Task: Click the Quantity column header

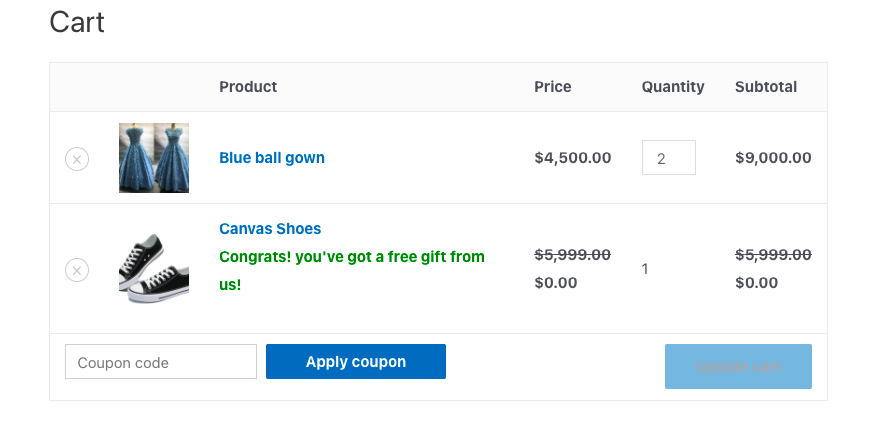Action: tap(673, 87)
